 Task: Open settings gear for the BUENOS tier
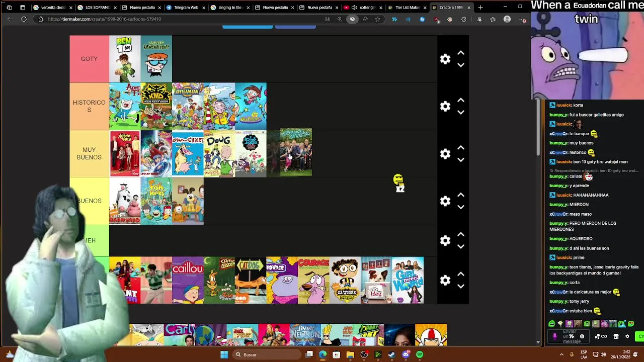tap(445, 201)
